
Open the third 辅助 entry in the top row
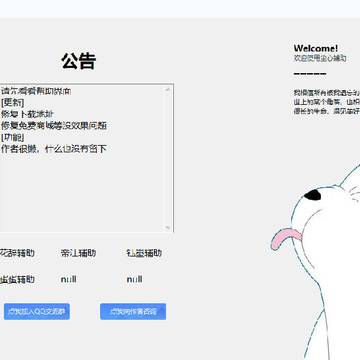(144, 253)
